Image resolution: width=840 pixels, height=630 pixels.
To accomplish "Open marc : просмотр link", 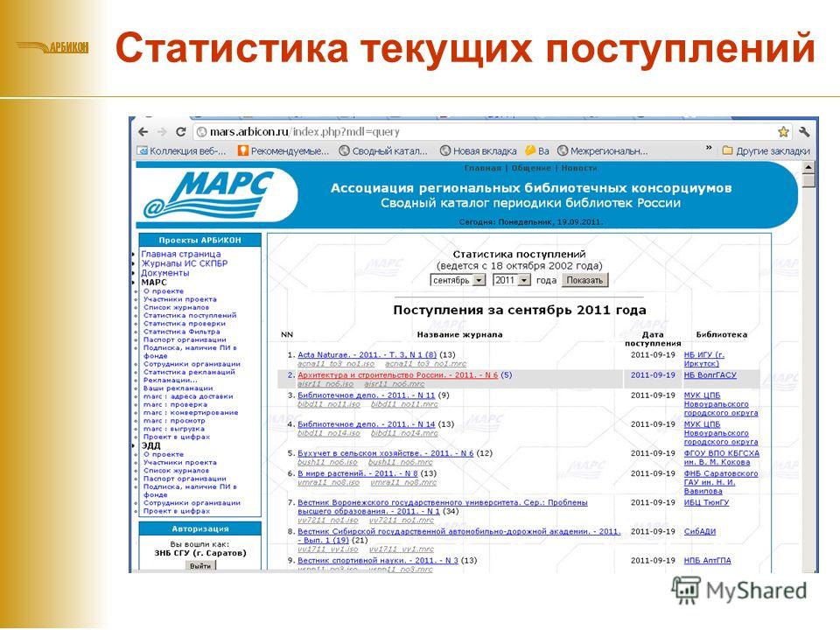I will 174,421.
